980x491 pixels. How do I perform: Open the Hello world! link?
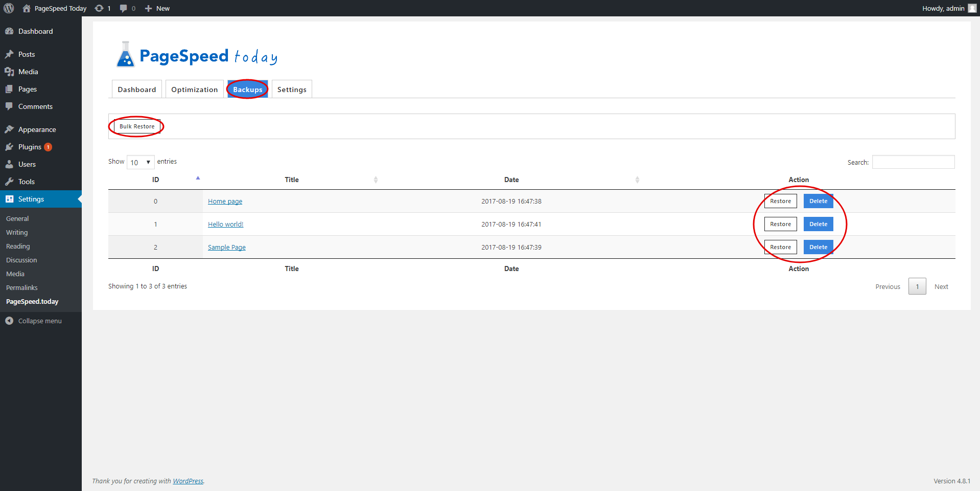tap(225, 224)
